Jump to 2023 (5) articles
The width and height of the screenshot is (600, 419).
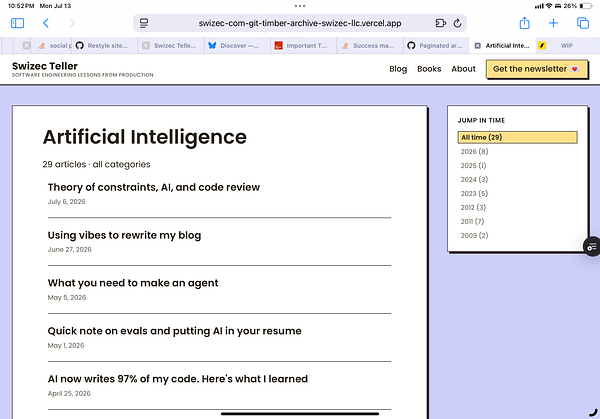[474, 194]
